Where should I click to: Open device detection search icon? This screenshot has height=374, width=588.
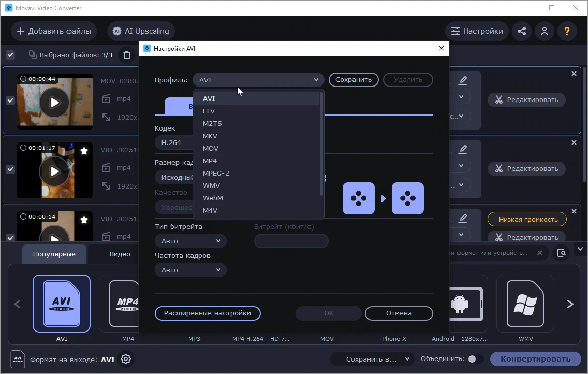coord(562,253)
